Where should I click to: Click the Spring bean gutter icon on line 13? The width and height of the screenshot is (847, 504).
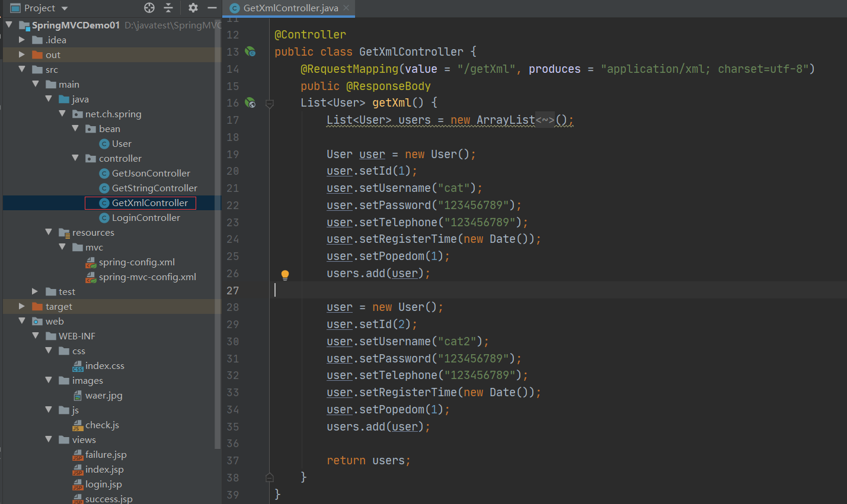point(251,52)
